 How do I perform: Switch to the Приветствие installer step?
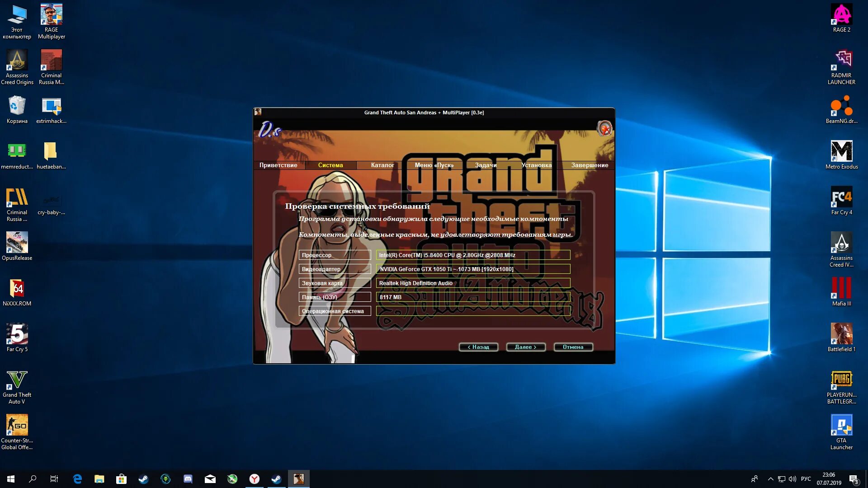[278, 165]
